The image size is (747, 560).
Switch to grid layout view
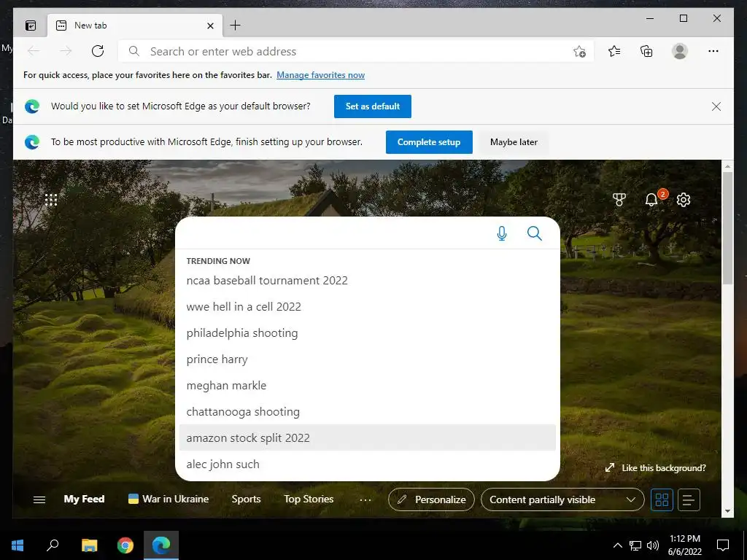click(x=662, y=499)
